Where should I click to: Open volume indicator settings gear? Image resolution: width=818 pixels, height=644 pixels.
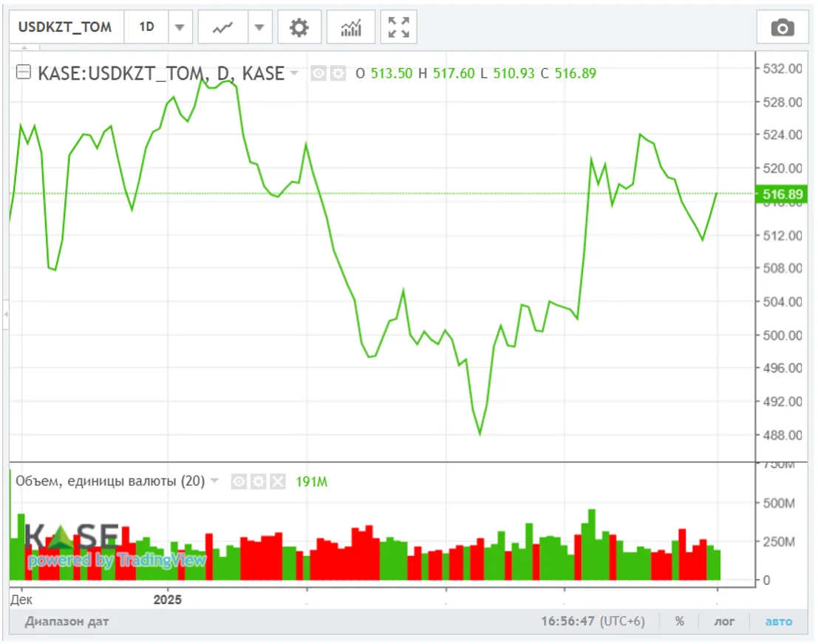pos(258,482)
